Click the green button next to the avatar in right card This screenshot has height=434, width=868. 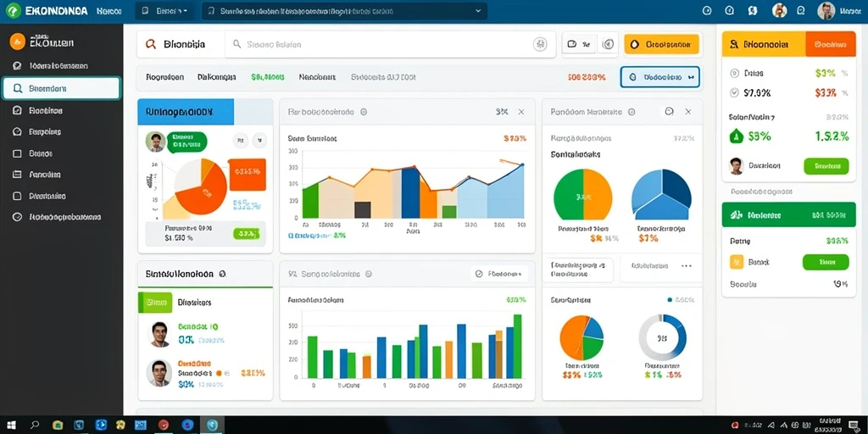click(826, 165)
